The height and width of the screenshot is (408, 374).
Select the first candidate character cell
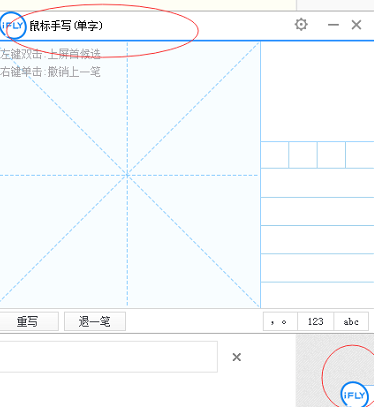[x=275, y=155]
